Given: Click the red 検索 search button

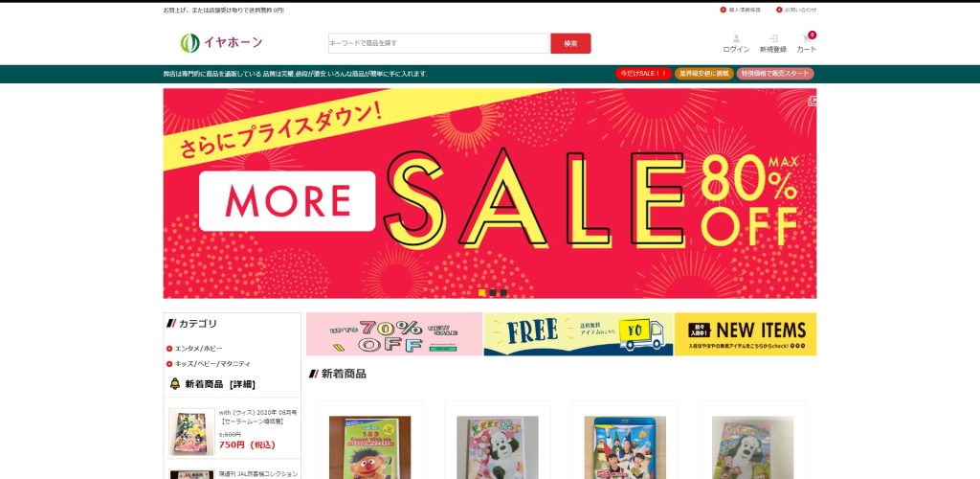Looking at the screenshot, I should pyautogui.click(x=570, y=43).
